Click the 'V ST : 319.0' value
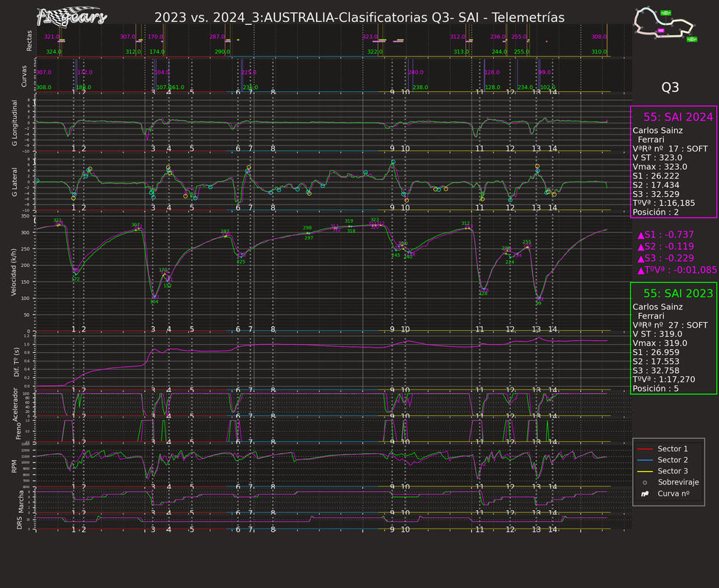 point(657,334)
